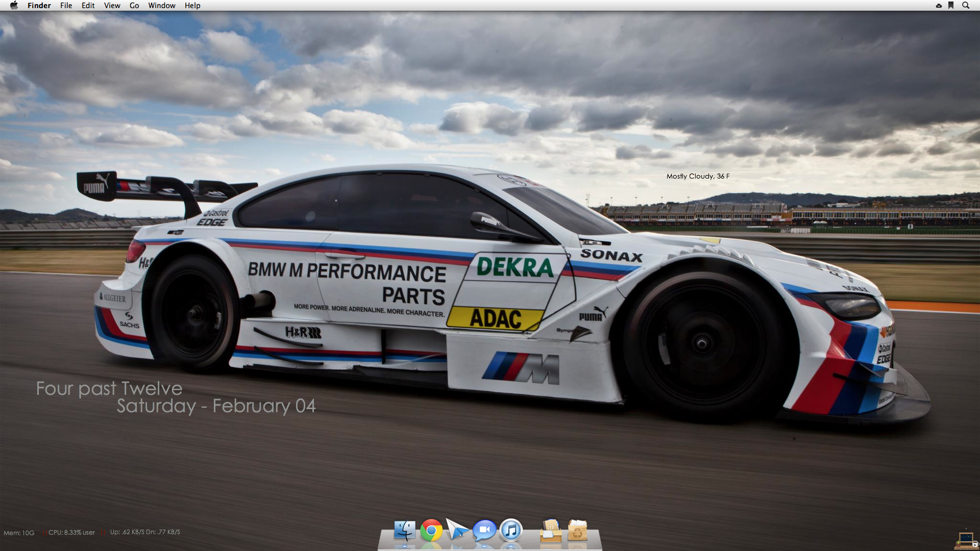Click the 'Four past Twelve' clock text
This screenshot has height=551, width=980.
point(109,389)
